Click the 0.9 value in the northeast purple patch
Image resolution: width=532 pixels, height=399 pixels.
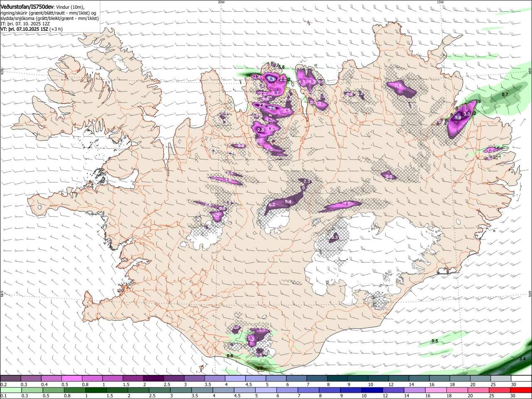point(399,86)
